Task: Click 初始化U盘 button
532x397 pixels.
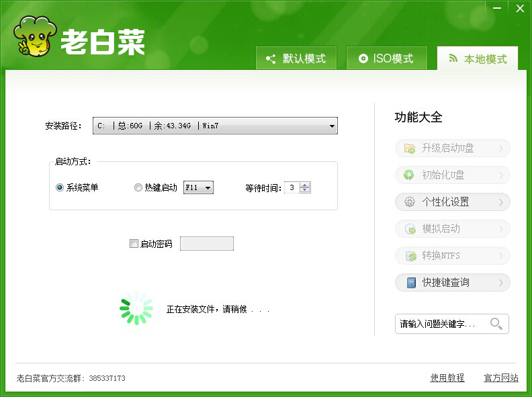Action: pos(453,175)
